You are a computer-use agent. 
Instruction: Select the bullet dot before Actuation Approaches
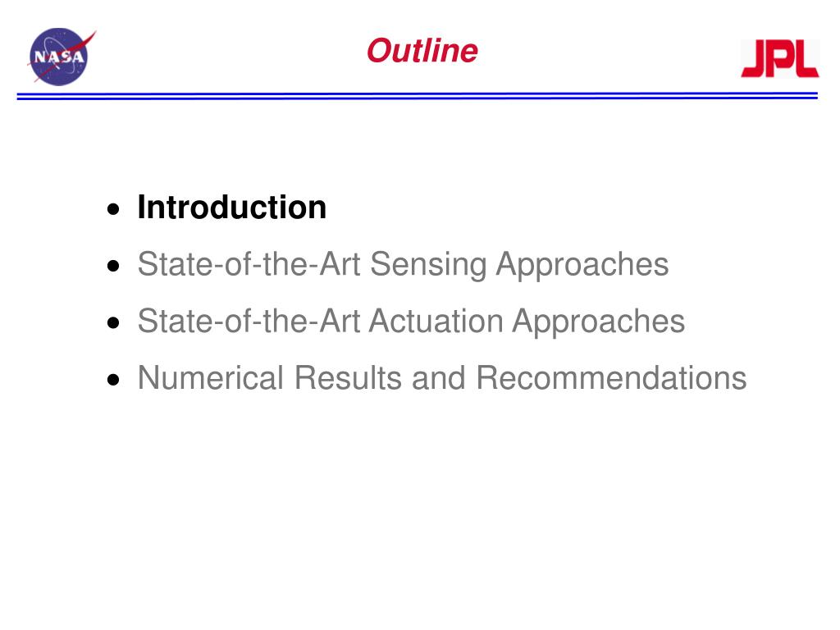113,322
